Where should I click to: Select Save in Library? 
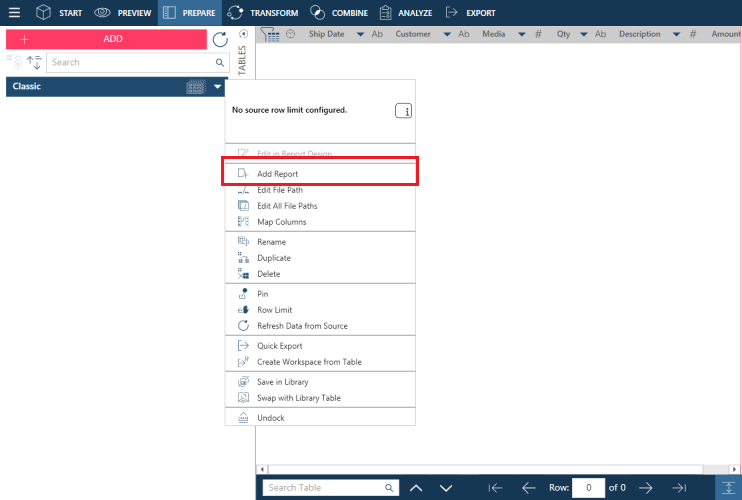320,382
